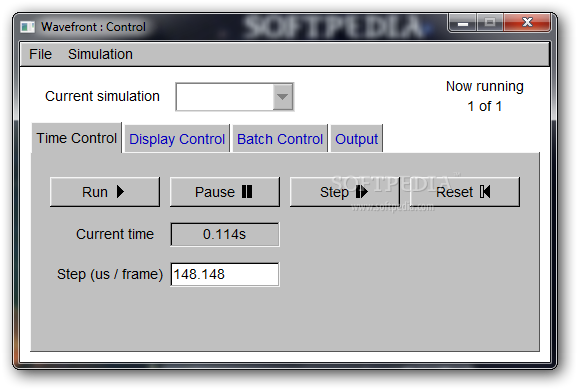578x390 pixels.
Task: Pause the simulation
Action: (224, 192)
